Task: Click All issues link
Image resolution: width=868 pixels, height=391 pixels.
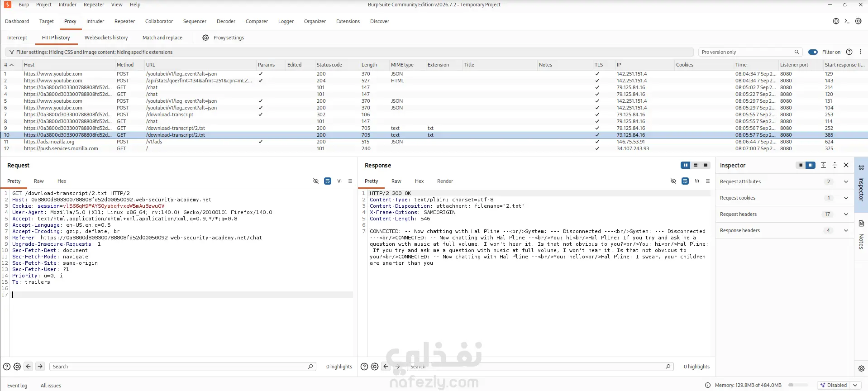Action: click(x=51, y=386)
